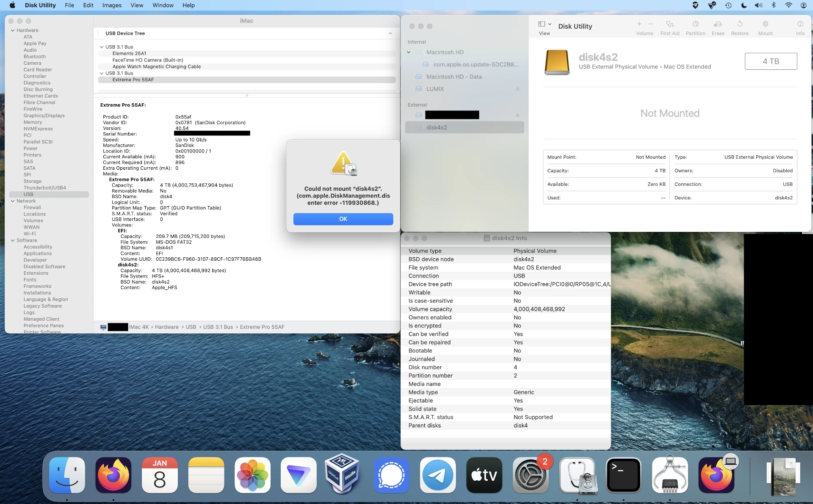Click the add Volume plus icon
Image resolution: width=813 pixels, height=504 pixels.
pos(639,24)
